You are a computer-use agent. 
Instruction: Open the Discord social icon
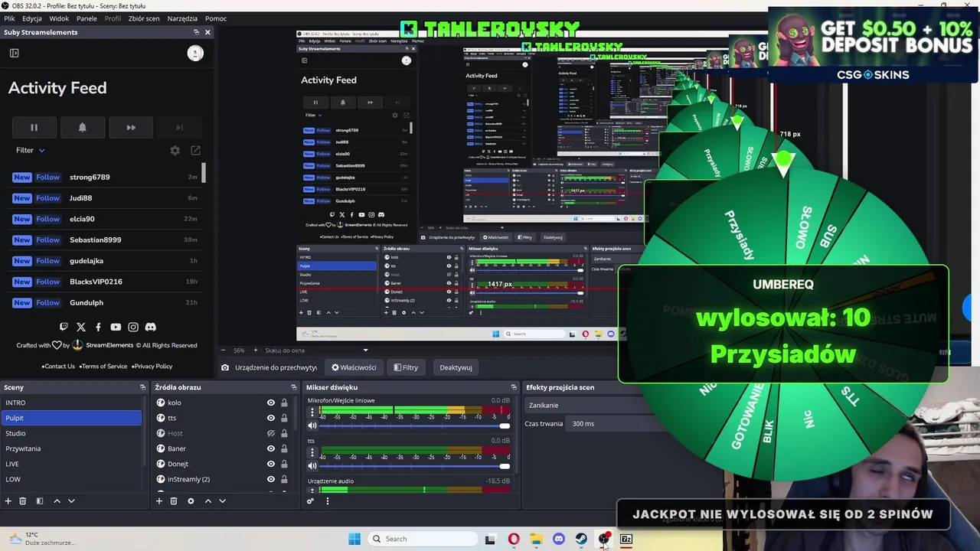coord(151,327)
